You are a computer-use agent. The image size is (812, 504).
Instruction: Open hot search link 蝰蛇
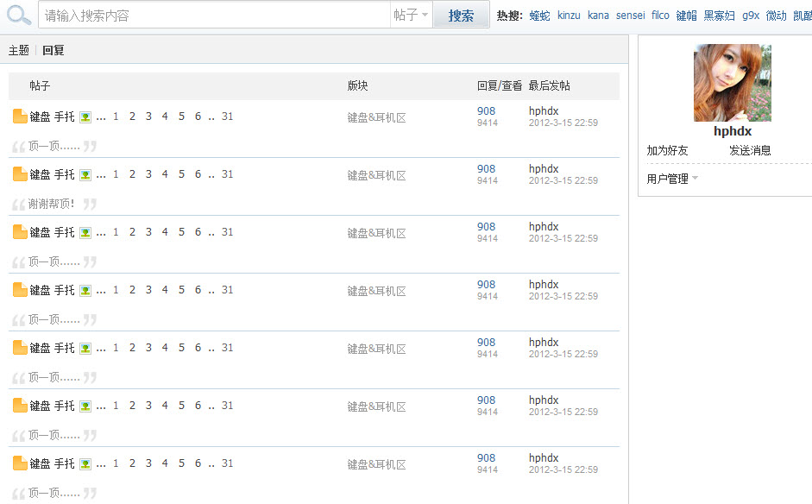point(539,16)
